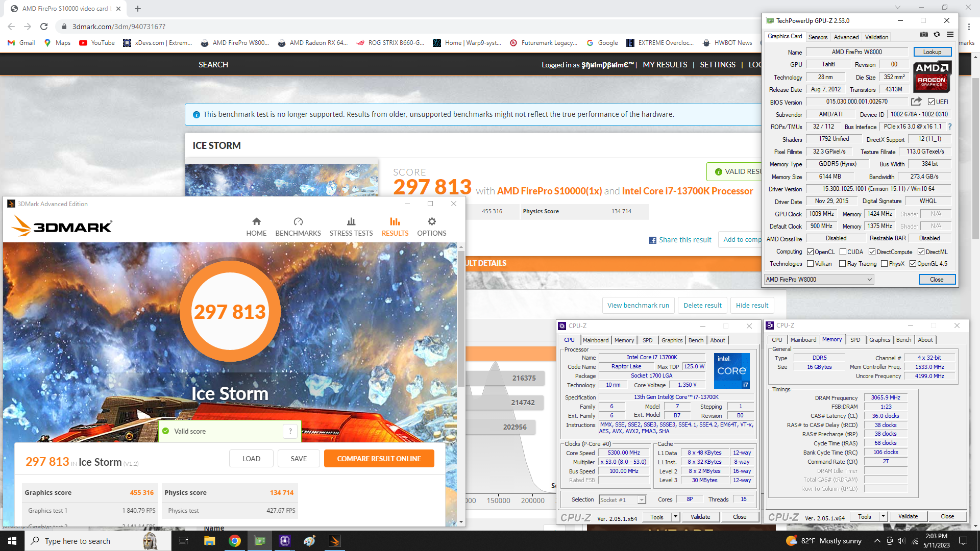Open 3DMark taskbar icon
980x551 pixels.
335,541
